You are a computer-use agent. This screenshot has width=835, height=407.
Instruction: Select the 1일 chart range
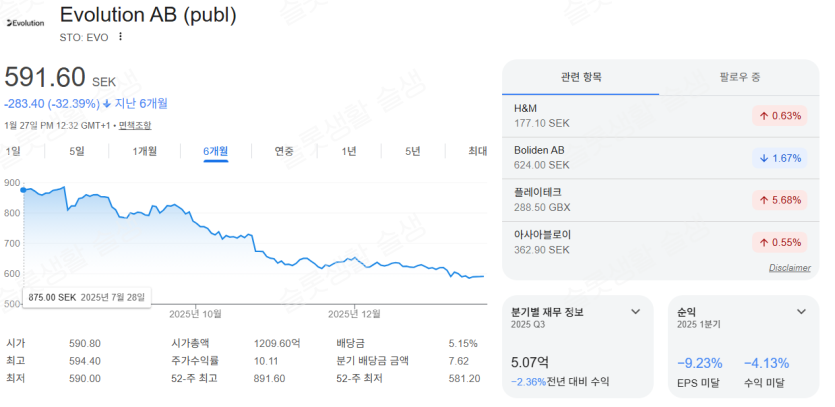pos(13,151)
